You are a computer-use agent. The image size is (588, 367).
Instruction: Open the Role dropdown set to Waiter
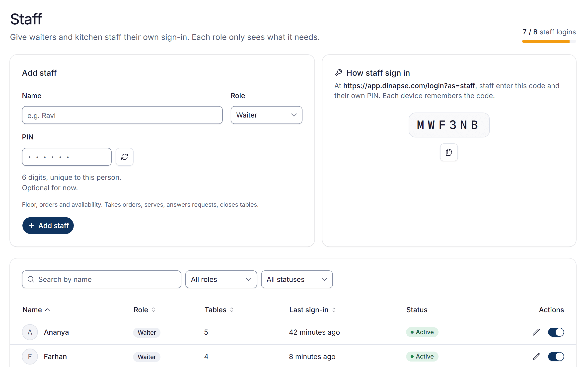(x=267, y=115)
